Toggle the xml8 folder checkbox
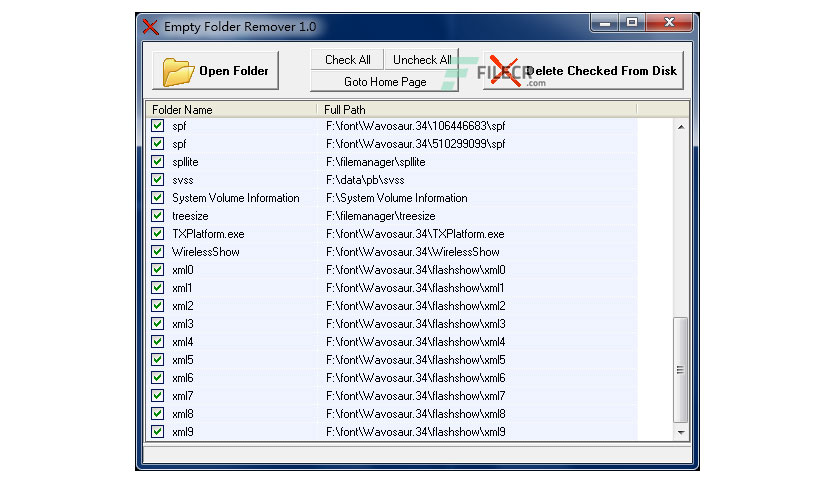836x484 pixels. pyautogui.click(x=157, y=414)
